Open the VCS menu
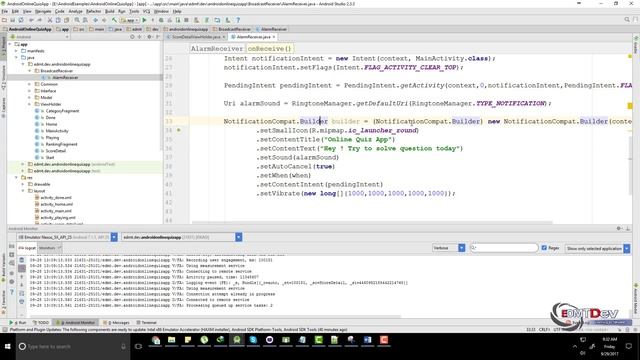The height and width of the screenshot is (360, 640). tap(147, 11)
